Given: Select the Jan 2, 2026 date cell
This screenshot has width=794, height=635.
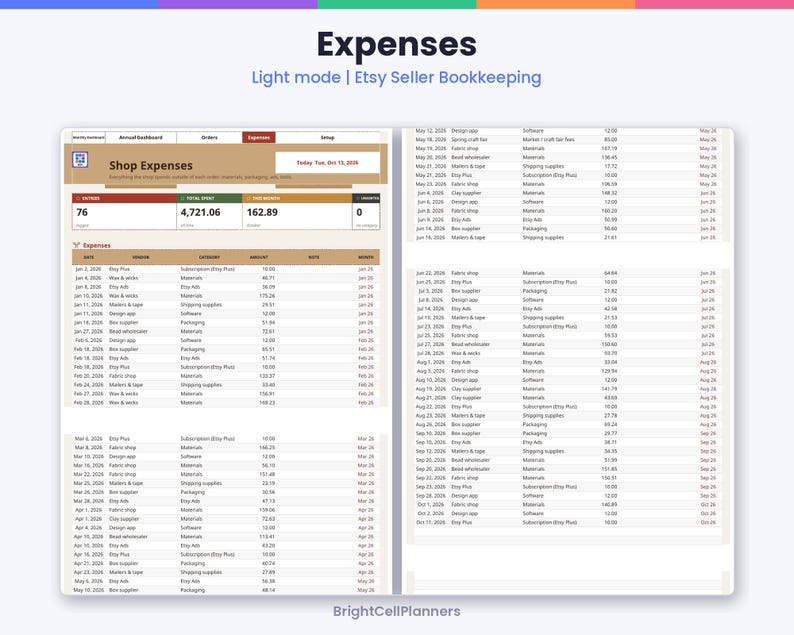Looking at the screenshot, I should click(x=89, y=269).
